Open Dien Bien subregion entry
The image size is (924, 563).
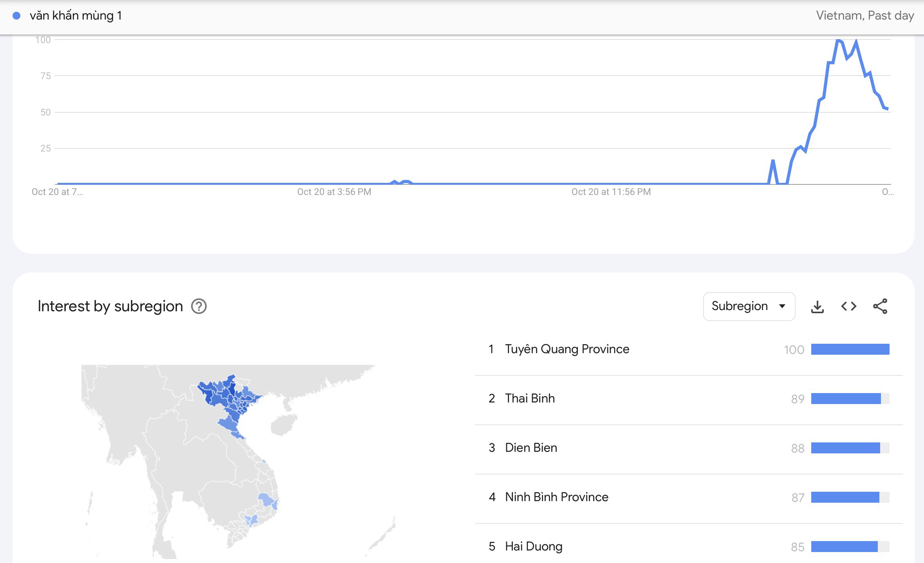pyautogui.click(x=531, y=448)
